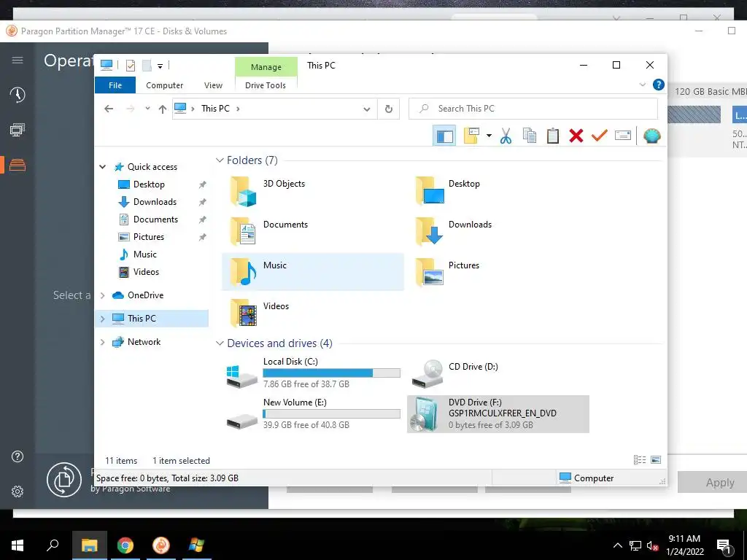The width and height of the screenshot is (747, 560).
Task: Open File Explorer from the taskbar
Action: click(x=89, y=545)
